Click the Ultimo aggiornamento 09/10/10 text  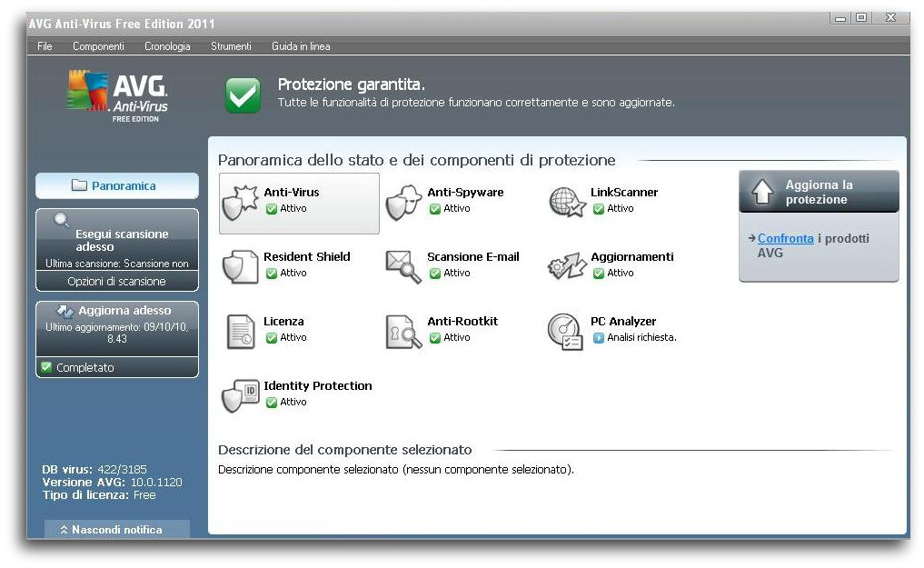116,333
